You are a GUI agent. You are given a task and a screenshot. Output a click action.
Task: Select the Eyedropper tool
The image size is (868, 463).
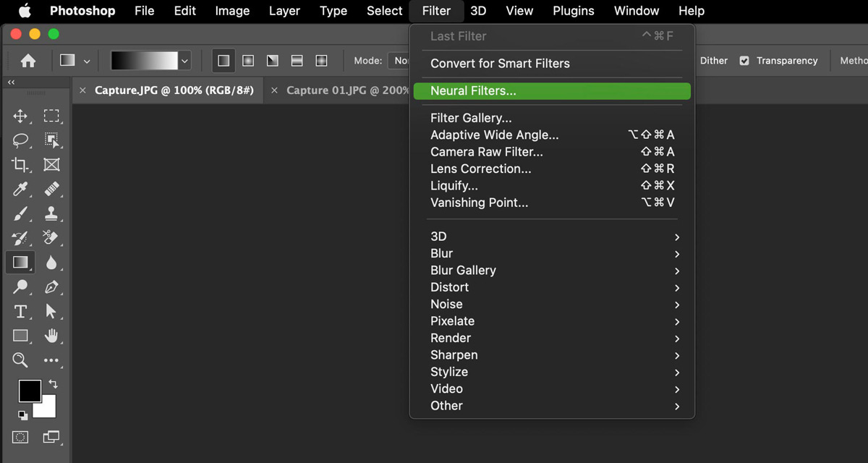click(20, 190)
